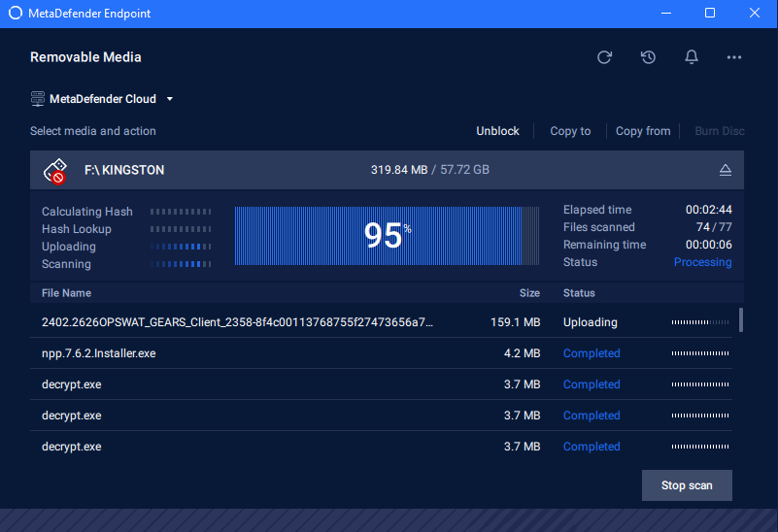Click the Processing status text
Viewport: 778px width, 532px height.
702,262
